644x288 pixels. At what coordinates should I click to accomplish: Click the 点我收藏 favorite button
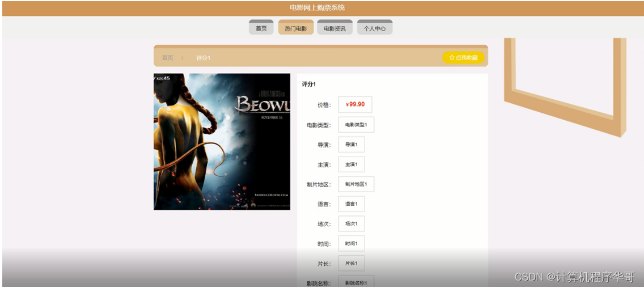click(x=463, y=57)
